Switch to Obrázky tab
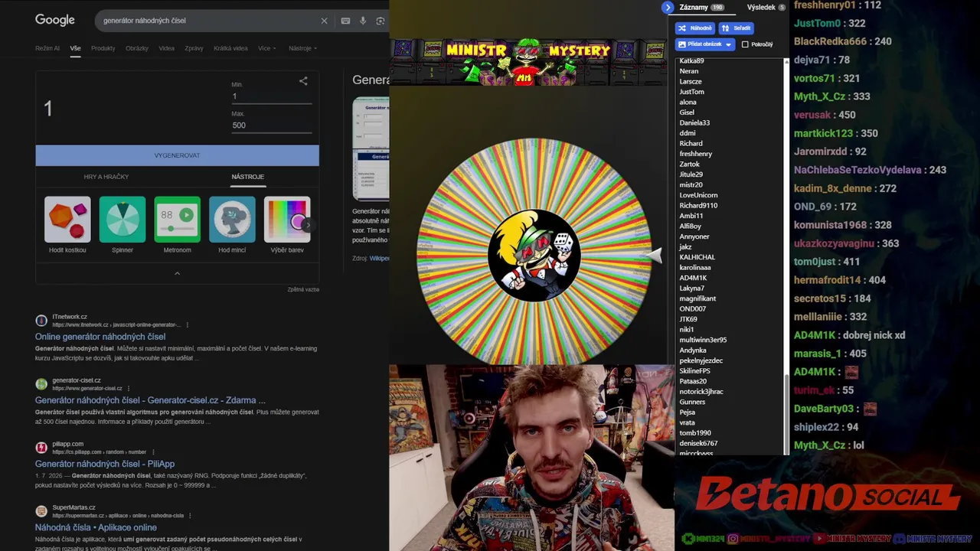The image size is (980, 551). pyautogui.click(x=137, y=48)
